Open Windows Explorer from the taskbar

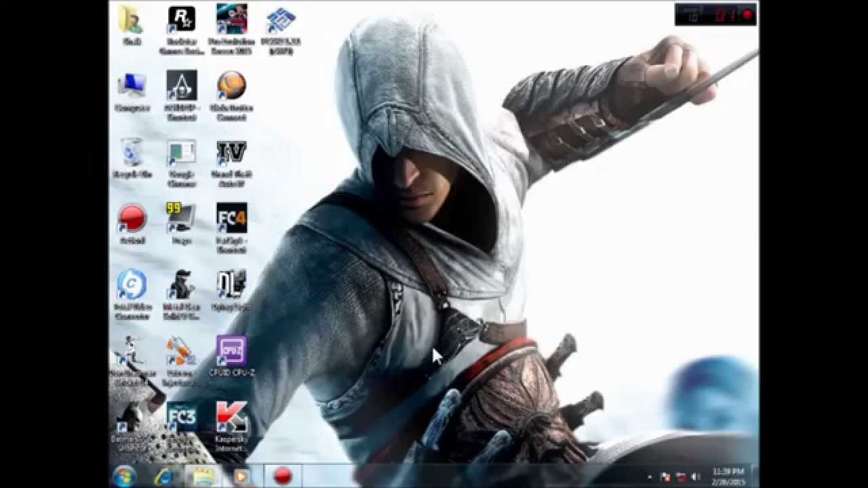click(203, 476)
